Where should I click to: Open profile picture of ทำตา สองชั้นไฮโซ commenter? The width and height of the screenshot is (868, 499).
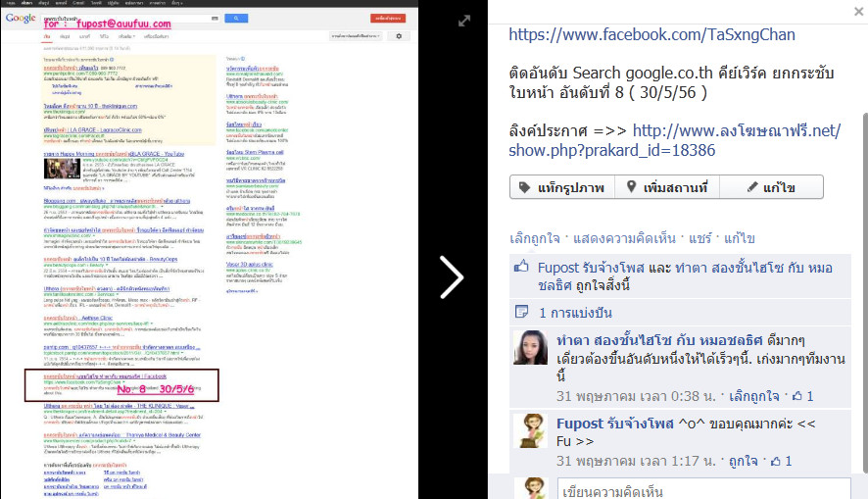pos(530,347)
